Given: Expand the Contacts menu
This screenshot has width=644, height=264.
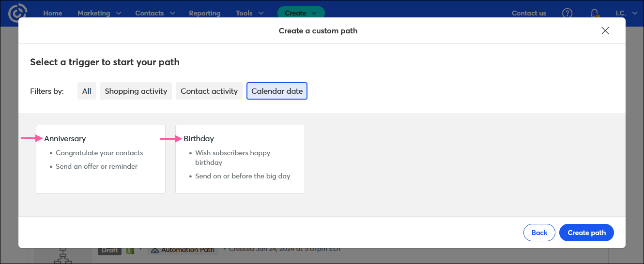Looking at the screenshot, I should coord(155,13).
